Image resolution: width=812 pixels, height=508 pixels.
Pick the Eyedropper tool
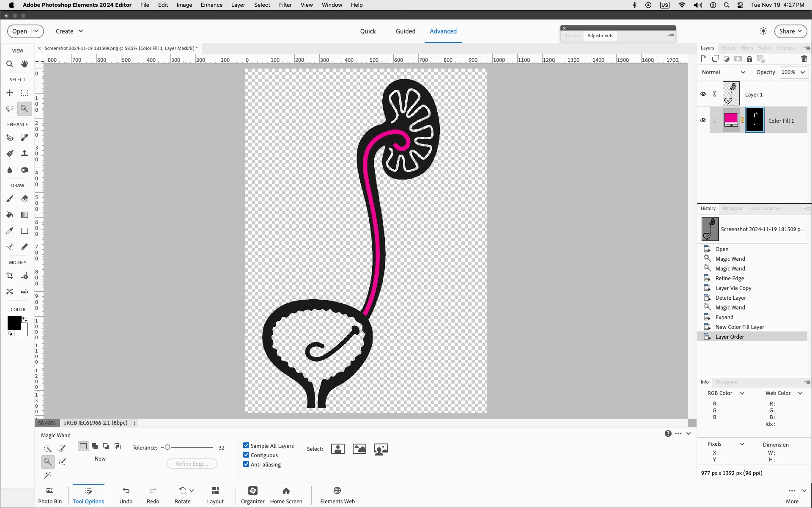(10, 231)
